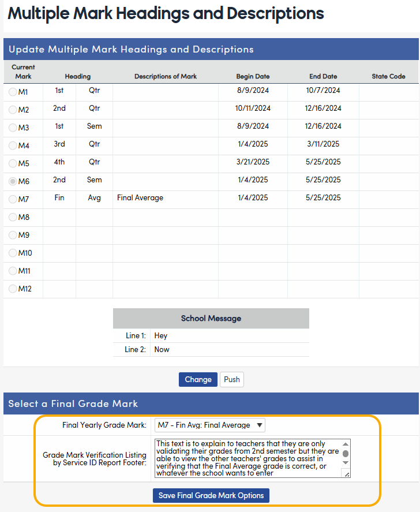Select the M8 radio button
Viewport: 420px width, 512px height.
click(13, 217)
